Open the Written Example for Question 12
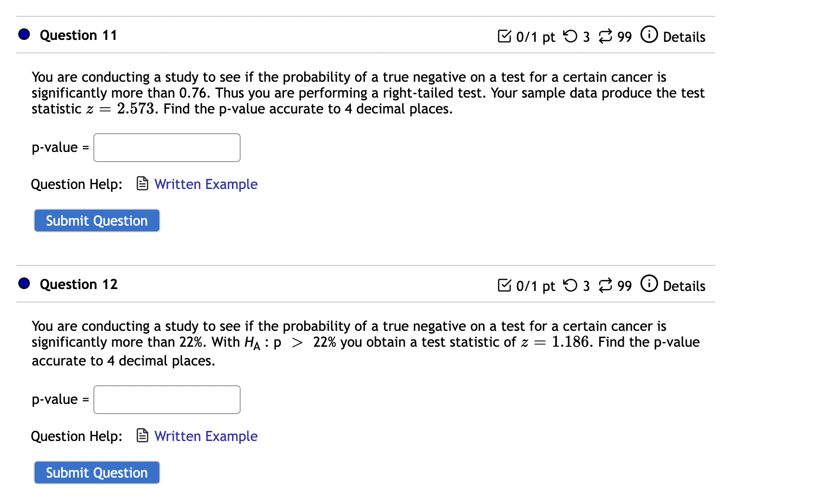The image size is (824, 504). 206,436
